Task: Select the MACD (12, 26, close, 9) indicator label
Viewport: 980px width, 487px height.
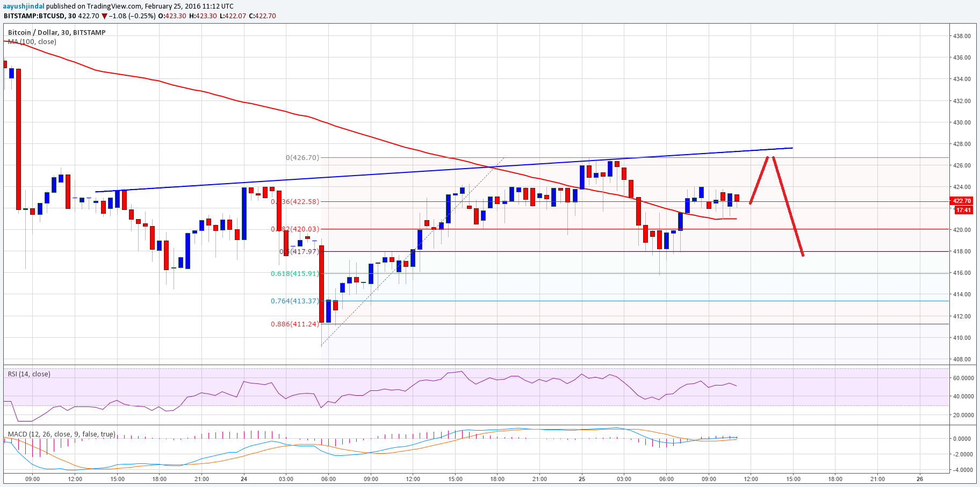Action: [61, 434]
